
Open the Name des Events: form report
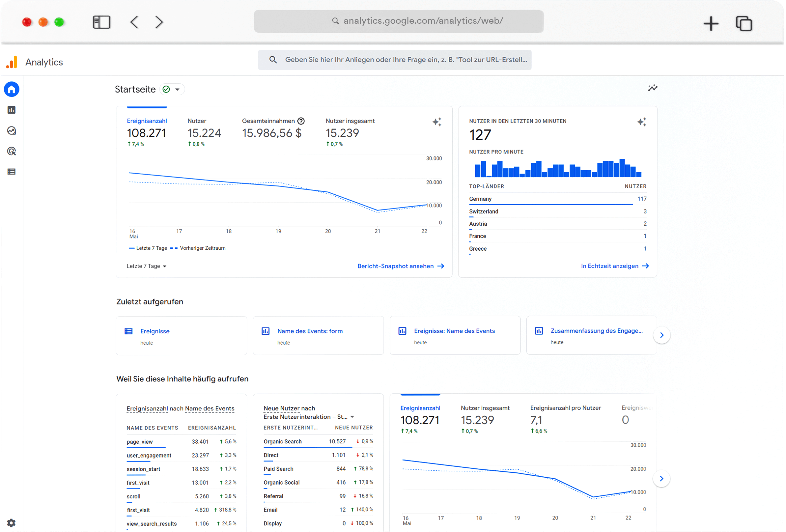318,336
